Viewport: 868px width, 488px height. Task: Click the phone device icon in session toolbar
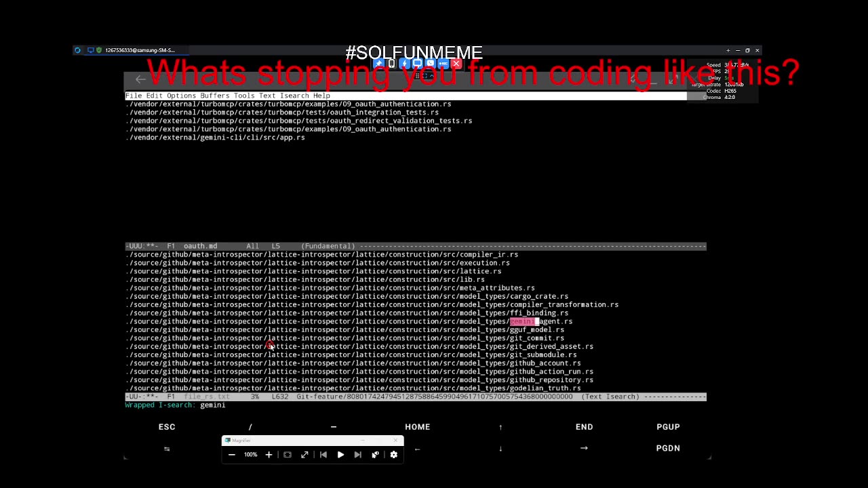click(391, 64)
